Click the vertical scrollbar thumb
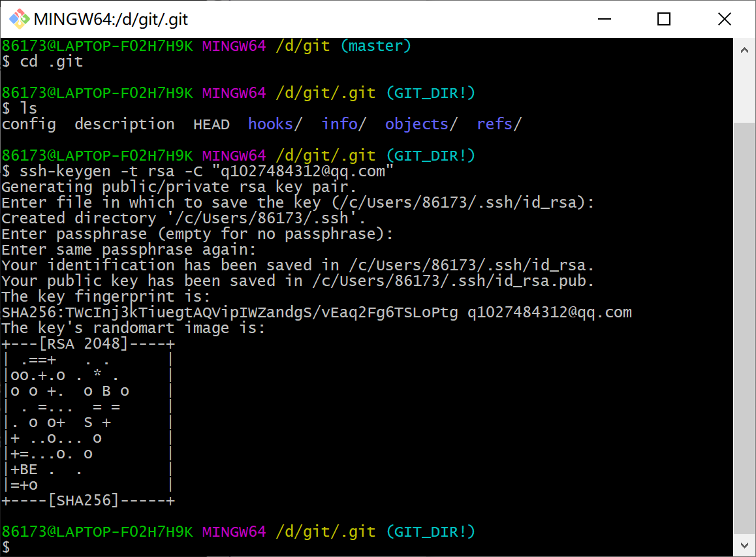 coord(744,329)
